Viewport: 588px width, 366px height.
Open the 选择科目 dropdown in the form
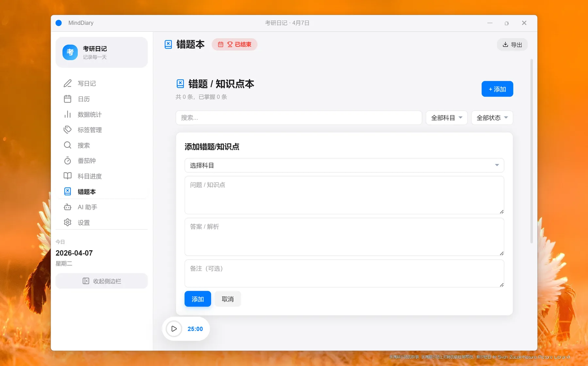tap(344, 166)
